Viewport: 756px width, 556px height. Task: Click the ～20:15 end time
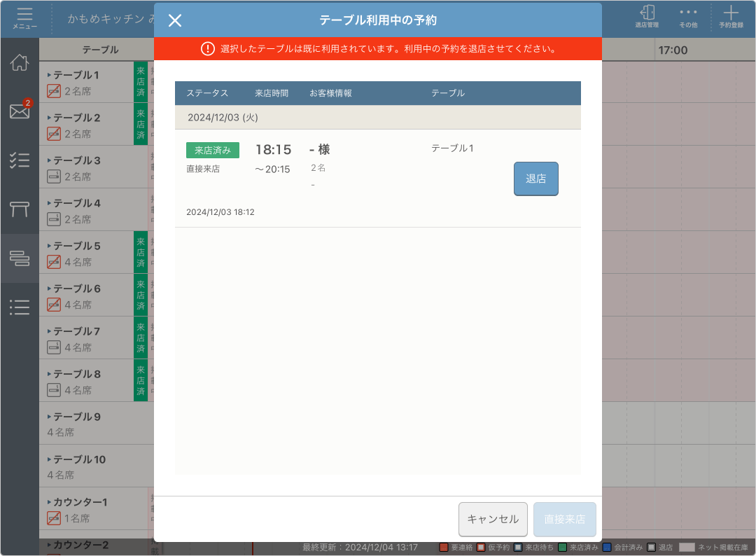[272, 169]
